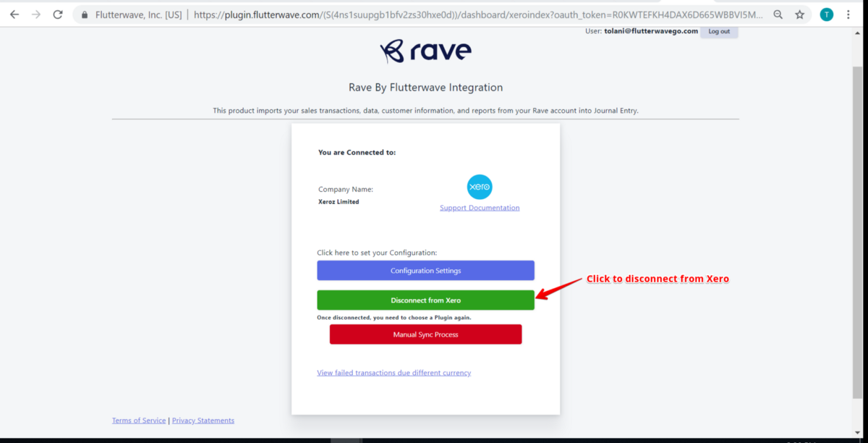Viewport: 868px width, 443px height.
Task: Click the blue Xero logo circle
Action: (480, 187)
